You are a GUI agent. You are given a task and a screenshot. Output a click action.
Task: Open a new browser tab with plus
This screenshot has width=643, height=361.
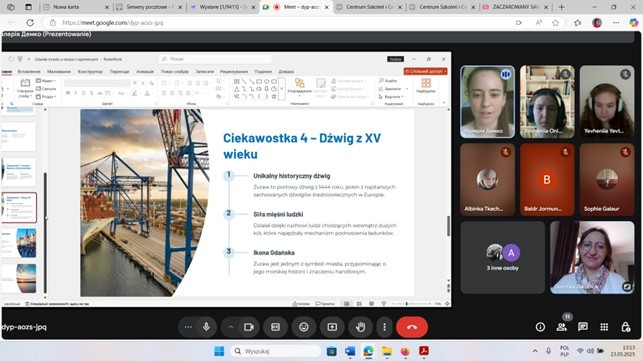(x=561, y=7)
